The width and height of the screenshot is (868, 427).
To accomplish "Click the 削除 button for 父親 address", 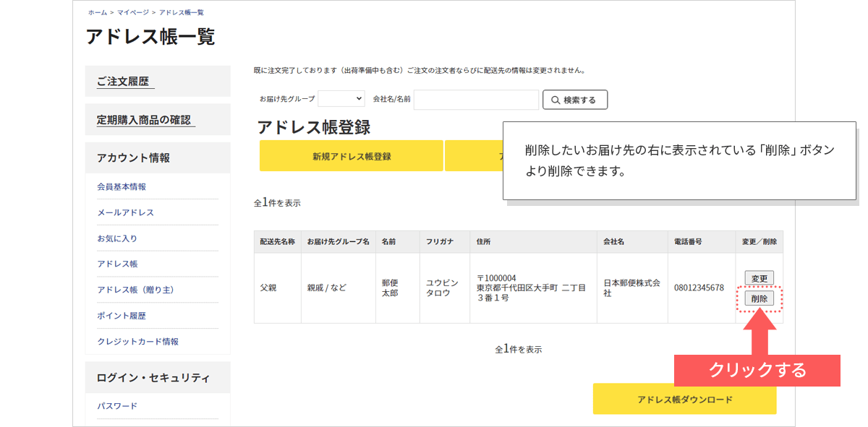I will (759, 298).
